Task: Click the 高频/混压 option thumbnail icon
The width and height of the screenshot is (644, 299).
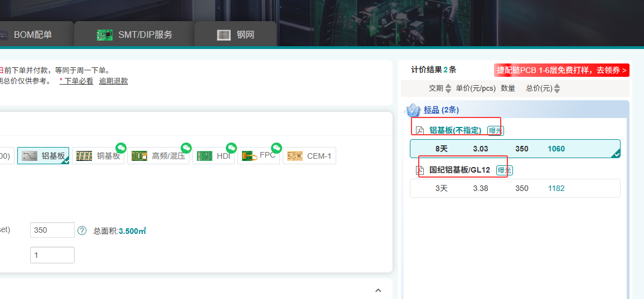Action: 139,156
